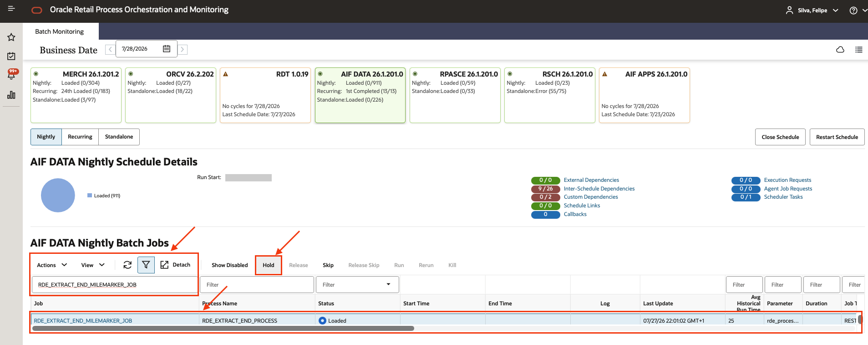The height and width of the screenshot is (345, 868).
Task: Click the horizontal scrollbar of jobs table
Action: pos(223,328)
